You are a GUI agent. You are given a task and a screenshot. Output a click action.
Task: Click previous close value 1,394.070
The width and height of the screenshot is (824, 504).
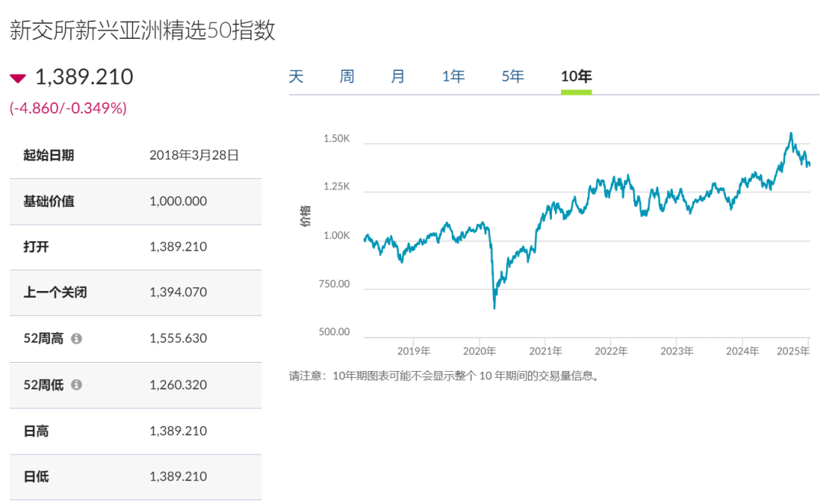pyautogui.click(x=178, y=292)
